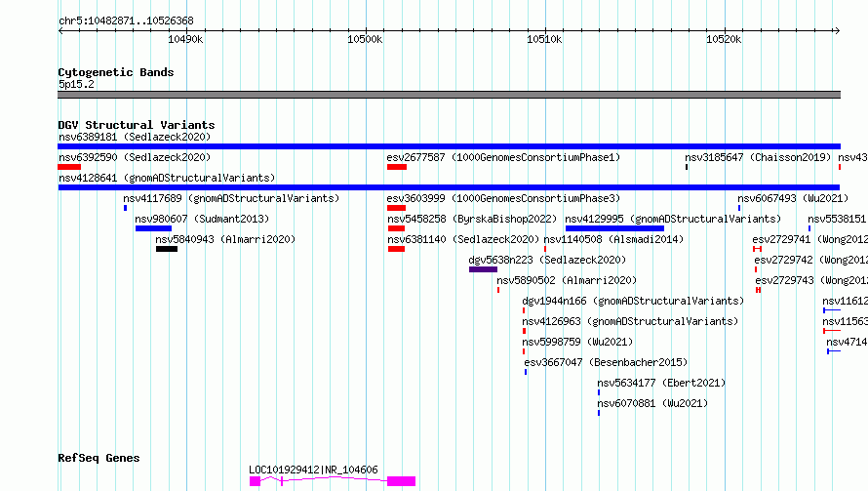Screen dimensions: 868x491
Task: Click the Cytogenetic Bands track heading
Action: (x=116, y=72)
